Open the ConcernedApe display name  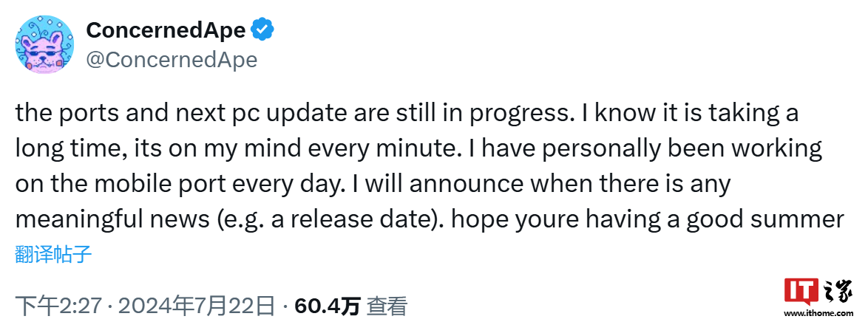[x=166, y=30]
